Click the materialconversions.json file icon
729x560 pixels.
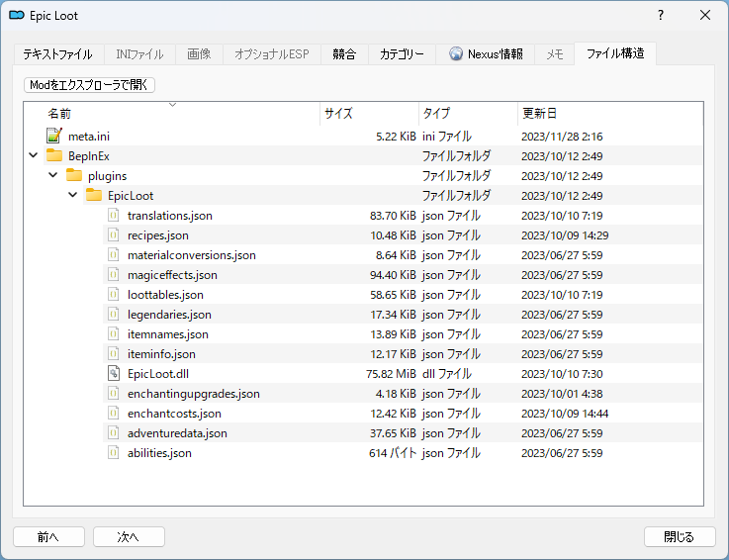[114, 254]
